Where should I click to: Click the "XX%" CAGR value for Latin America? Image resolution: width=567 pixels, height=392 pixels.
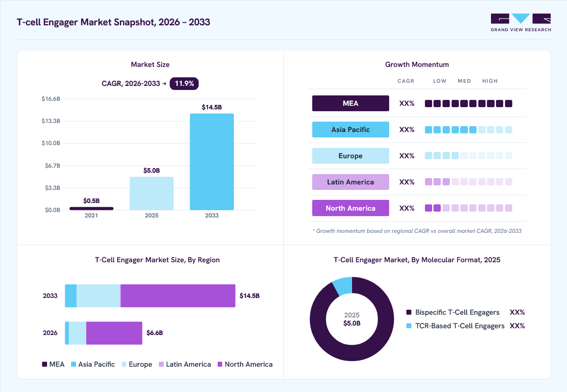[x=407, y=182]
